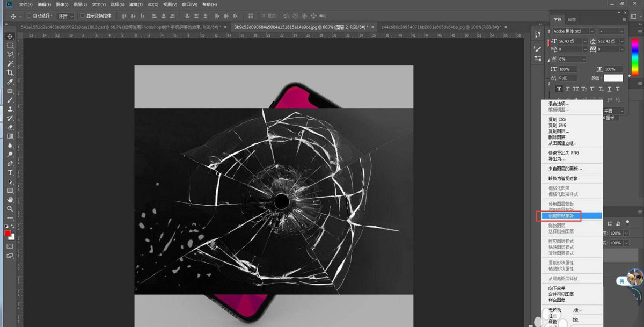Choose 合并可见图层 in the context menu
Viewport: 644px width, 327px height.
[x=572, y=294]
